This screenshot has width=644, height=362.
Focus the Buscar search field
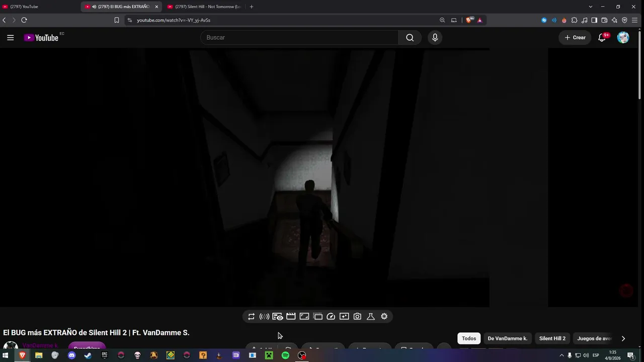pos(300,38)
